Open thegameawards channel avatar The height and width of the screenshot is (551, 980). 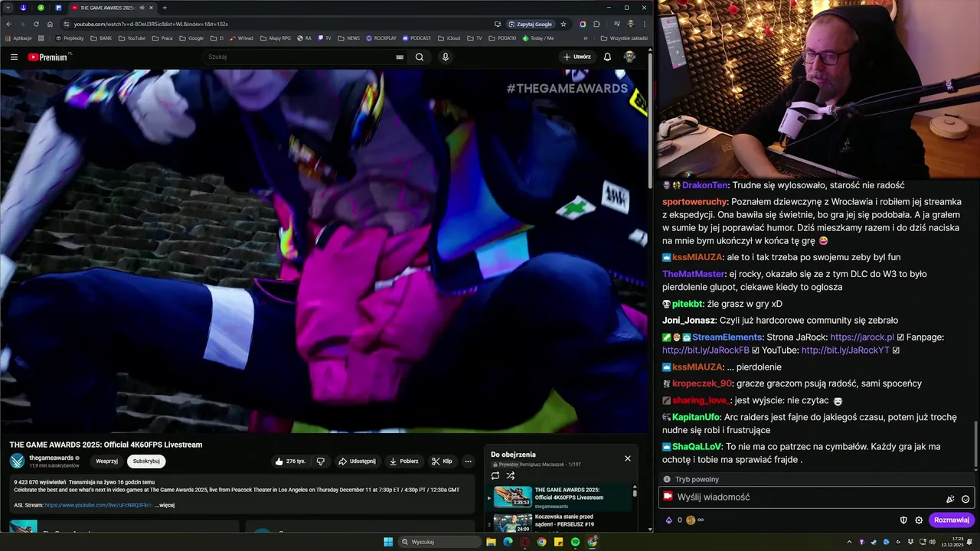click(17, 461)
